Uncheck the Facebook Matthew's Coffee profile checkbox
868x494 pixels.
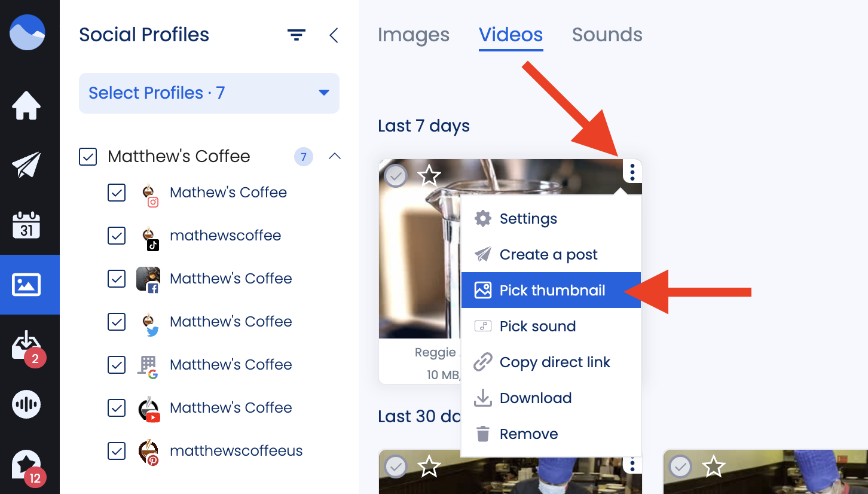point(117,279)
